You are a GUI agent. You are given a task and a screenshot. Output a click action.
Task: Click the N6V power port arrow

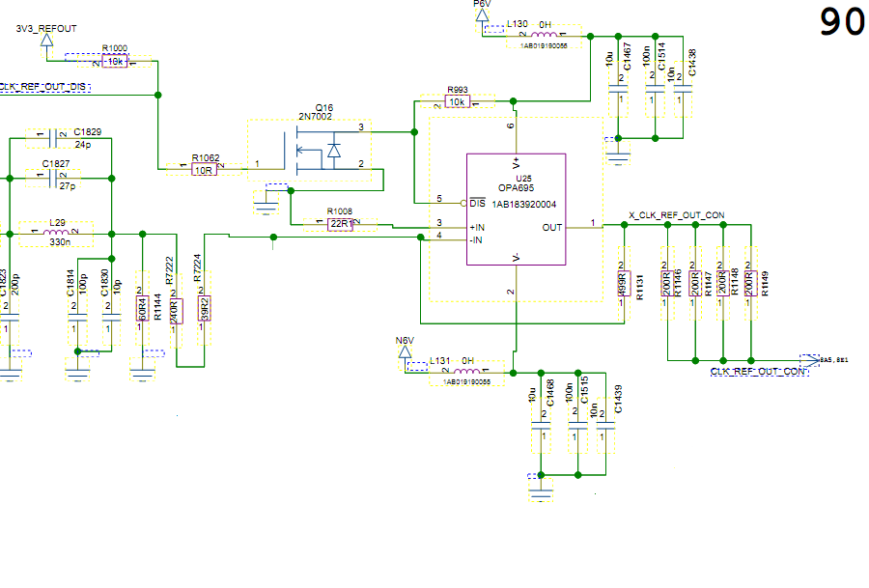[x=406, y=352]
